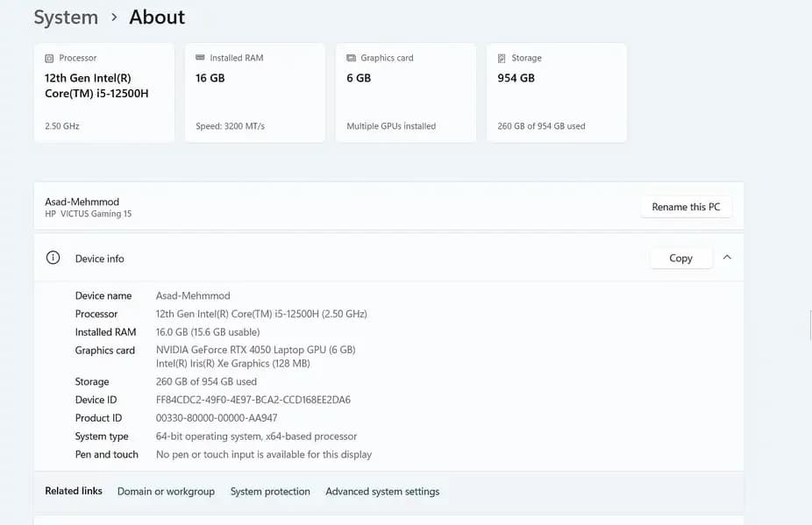812x525 pixels.
Task: Click the Device info processor value row
Action: tap(261, 314)
